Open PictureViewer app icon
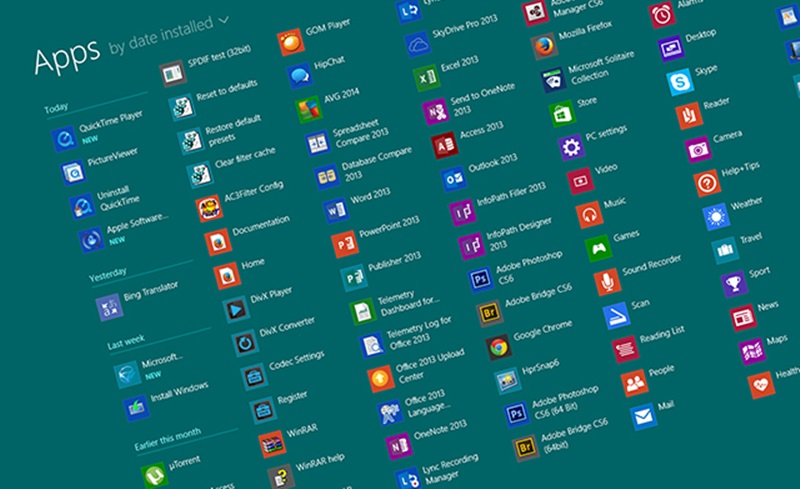The height and width of the screenshot is (489, 800). point(73,173)
